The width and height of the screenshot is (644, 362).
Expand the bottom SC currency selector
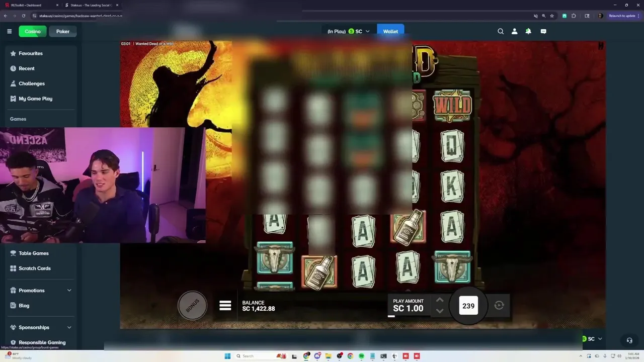point(592,339)
